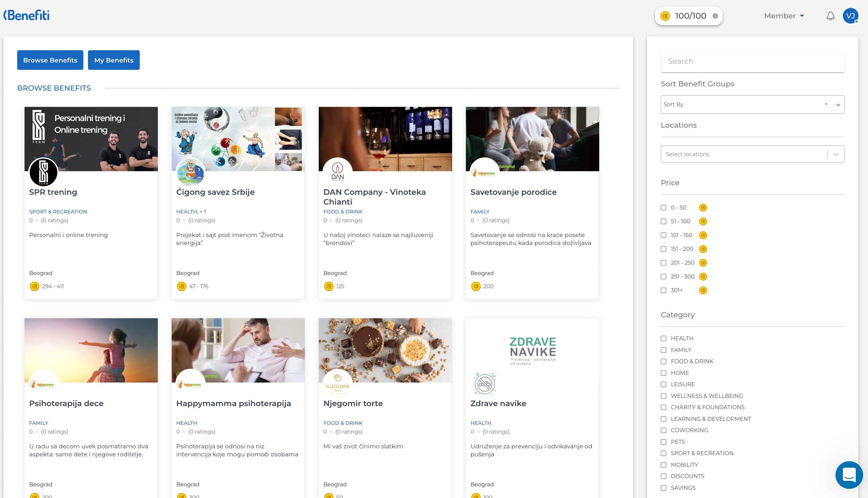Expand the Sort By dropdown
The image size is (868, 498).
coord(838,105)
